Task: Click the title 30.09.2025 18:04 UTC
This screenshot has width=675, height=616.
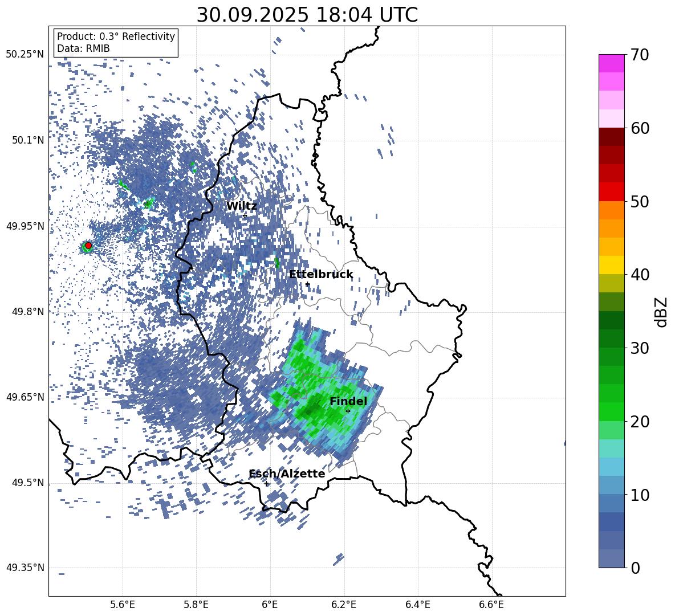Action: (307, 15)
